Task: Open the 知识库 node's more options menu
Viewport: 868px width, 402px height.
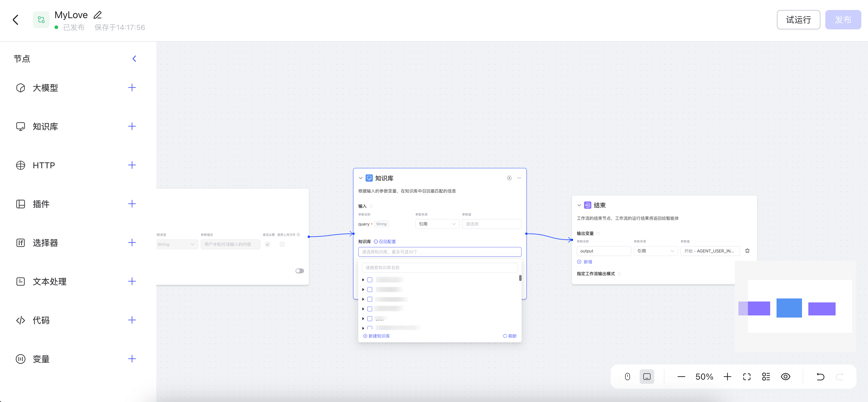Action: click(519, 178)
